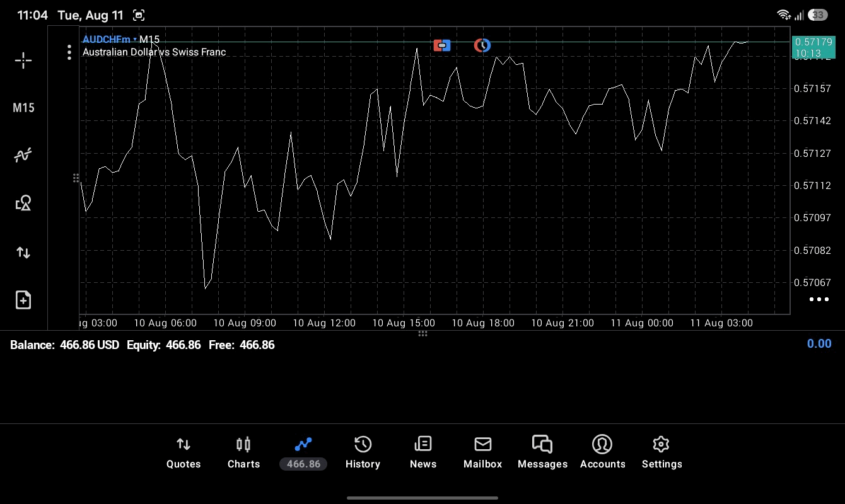Viewport: 845px width, 504px height.
Task: Tap the "Free: 466.86" margin value
Action: point(242,345)
